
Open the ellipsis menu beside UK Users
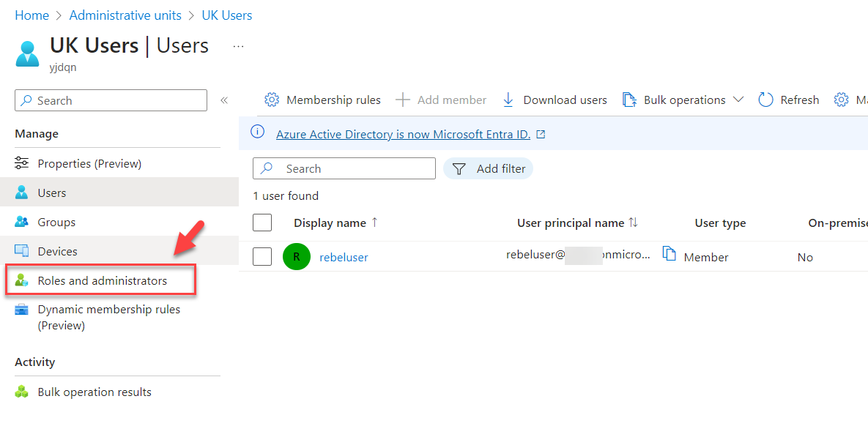tap(237, 45)
